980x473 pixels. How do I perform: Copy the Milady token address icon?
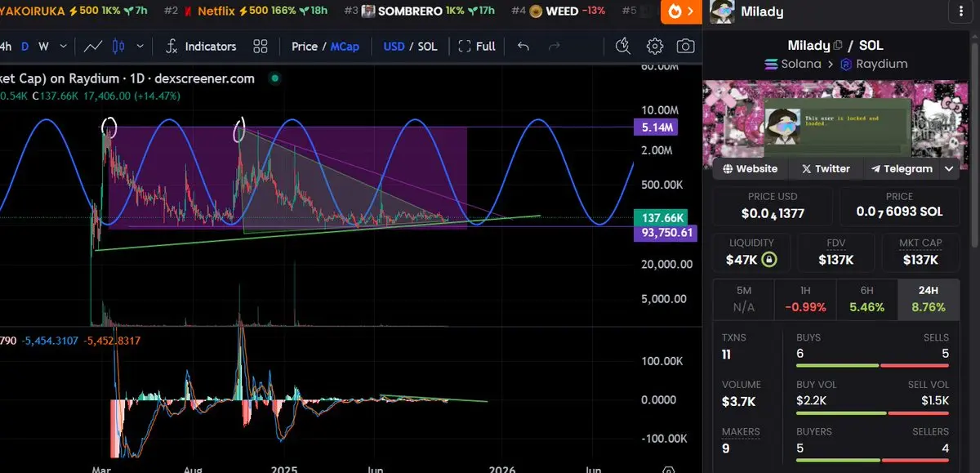838,46
